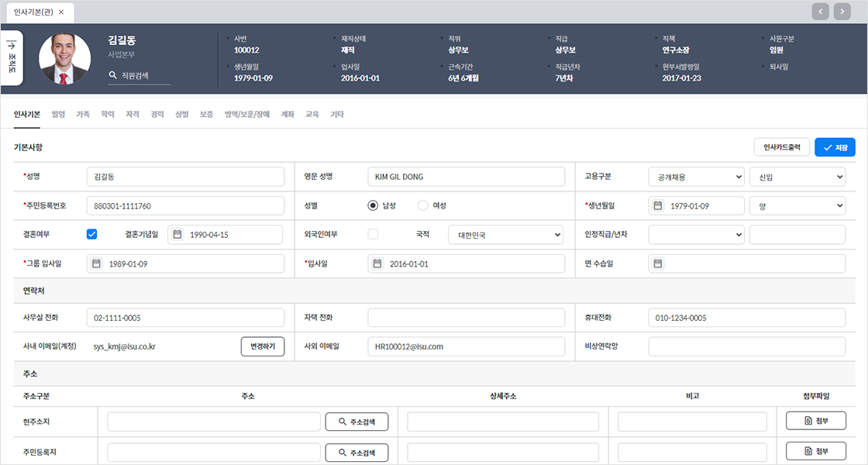This screenshot has width=868, height=465.
Task: Switch to the 경력 tab
Action: (157, 115)
